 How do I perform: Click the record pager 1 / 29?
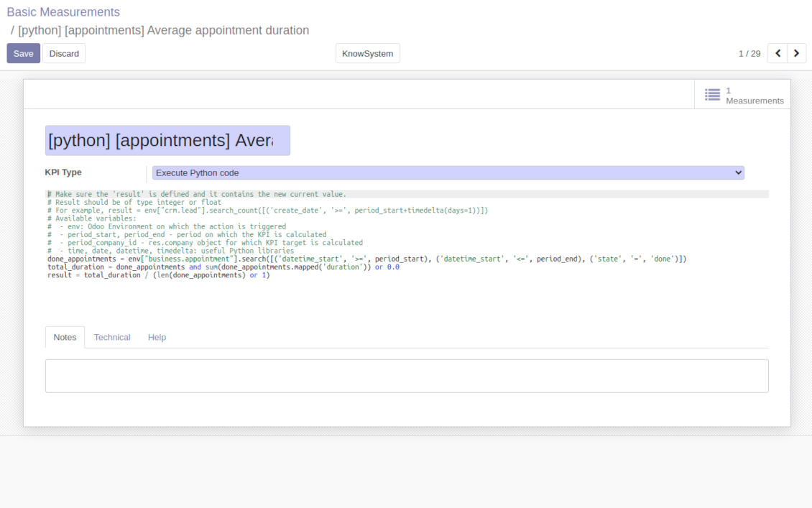(749, 53)
